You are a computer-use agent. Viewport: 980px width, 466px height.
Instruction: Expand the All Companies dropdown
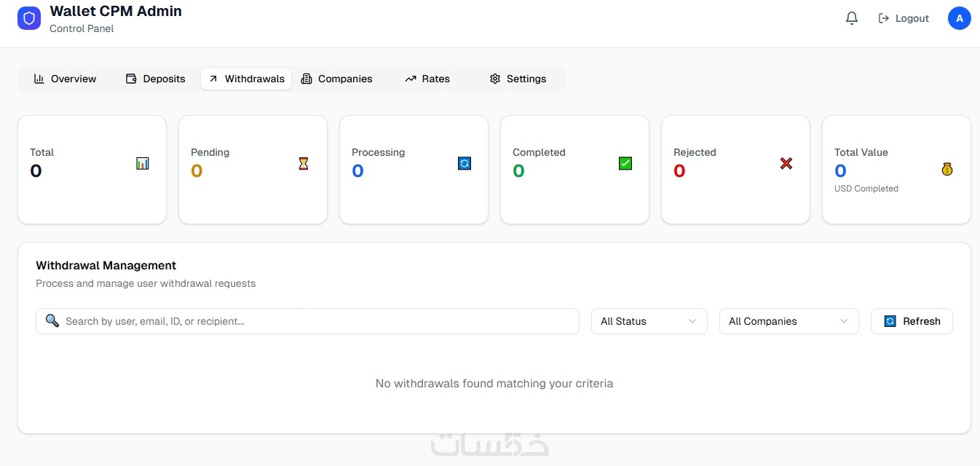(789, 321)
